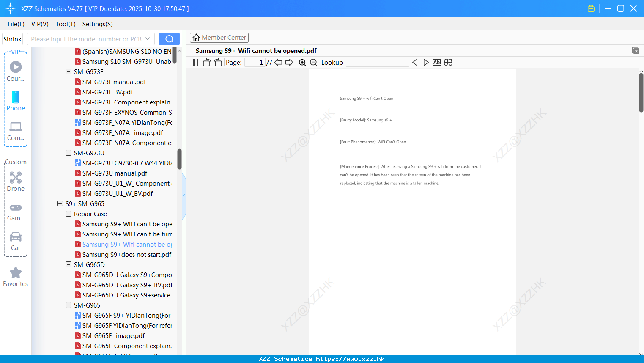
Task: Go to next page arrow
Action: pyautogui.click(x=289, y=63)
